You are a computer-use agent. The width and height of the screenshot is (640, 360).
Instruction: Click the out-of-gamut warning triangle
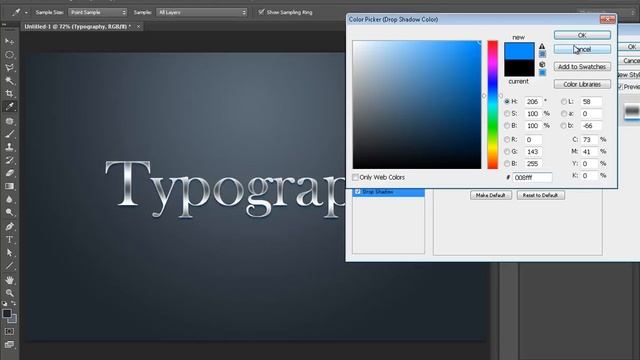pyautogui.click(x=542, y=46)
